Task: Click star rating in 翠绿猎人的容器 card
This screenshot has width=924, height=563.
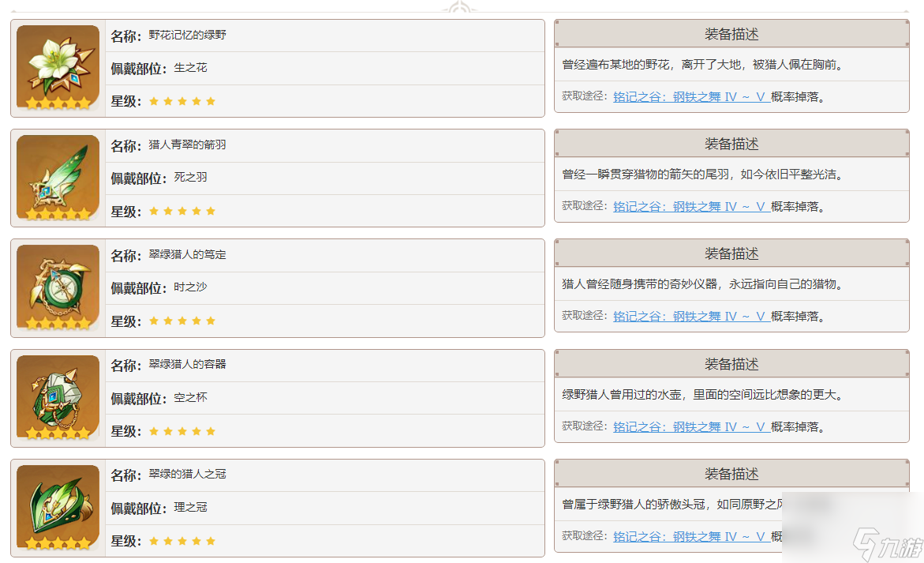Action: tap(182, 432)
